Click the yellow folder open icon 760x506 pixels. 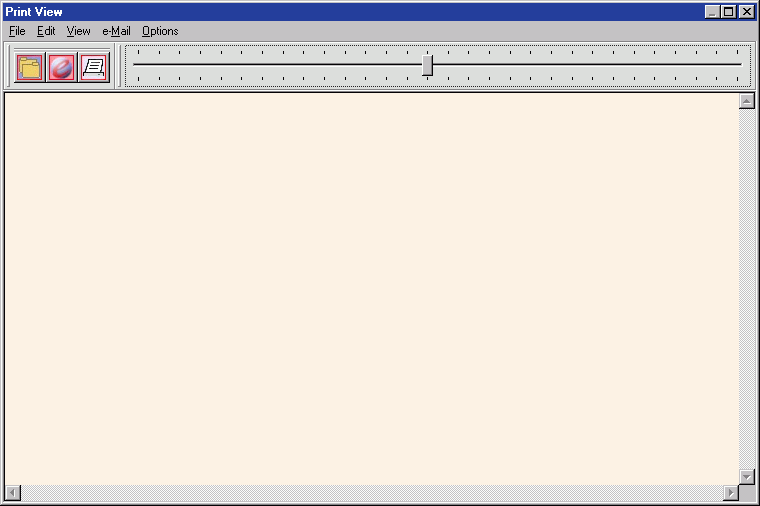(x=30, y=67)
